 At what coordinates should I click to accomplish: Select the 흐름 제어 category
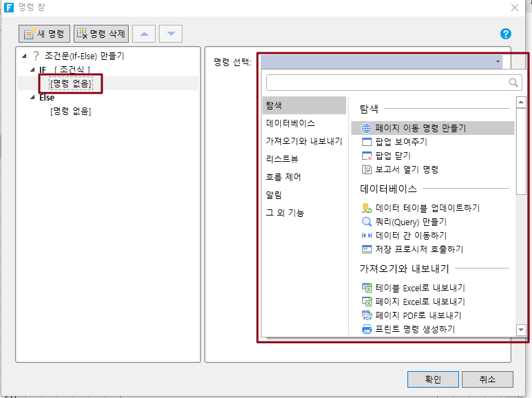click(x=284, y=177)
